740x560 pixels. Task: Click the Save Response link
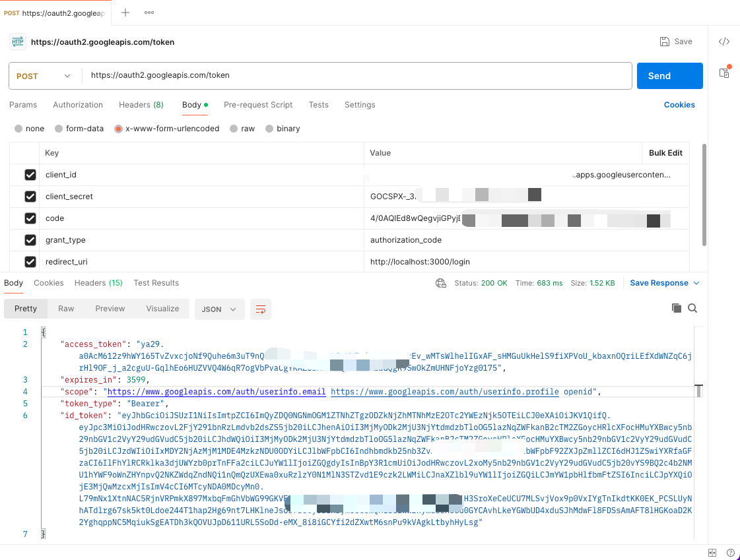click(659, 283)
